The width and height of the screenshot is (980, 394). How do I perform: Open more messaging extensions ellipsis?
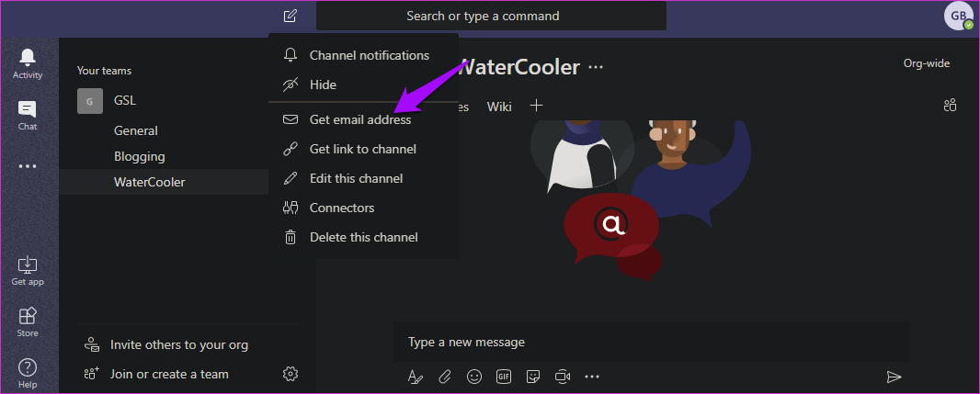pos(592,376)
